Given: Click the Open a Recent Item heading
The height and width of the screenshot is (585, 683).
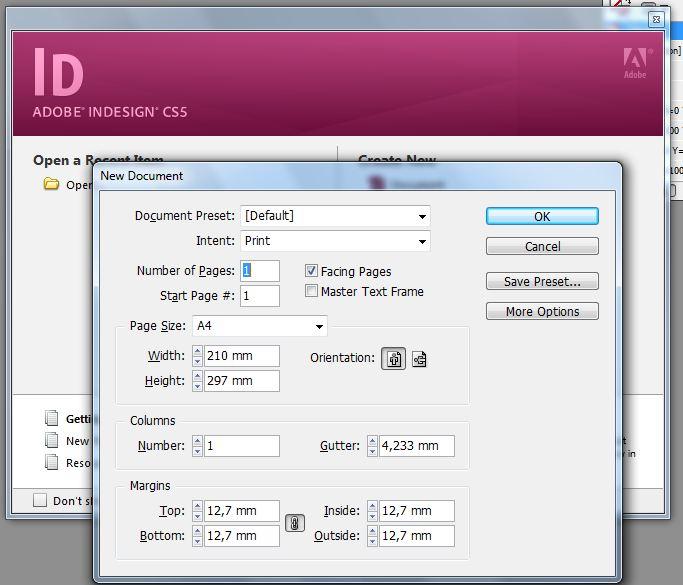Looking at the screenshot, I should (x=98, y=159).
